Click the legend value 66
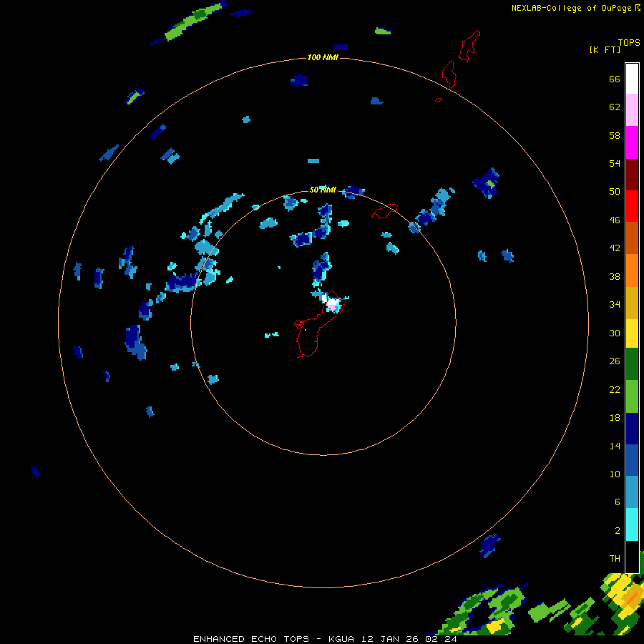Screen dimensions: 644x644 615,79
